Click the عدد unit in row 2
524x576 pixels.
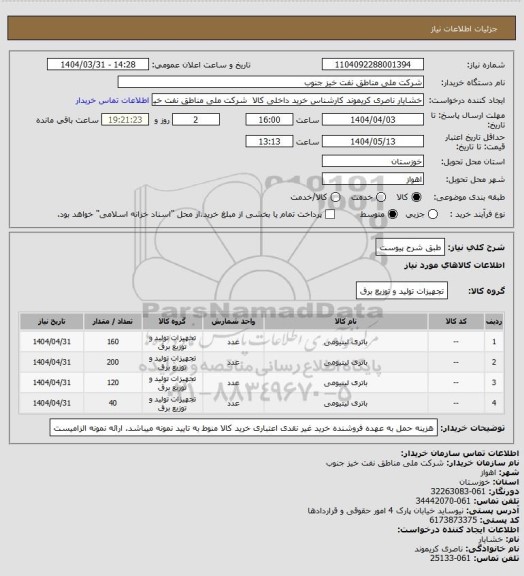point(233,363)
